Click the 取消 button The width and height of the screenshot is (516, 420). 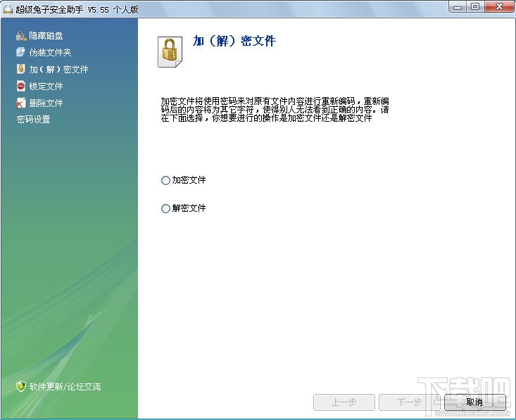474,402
